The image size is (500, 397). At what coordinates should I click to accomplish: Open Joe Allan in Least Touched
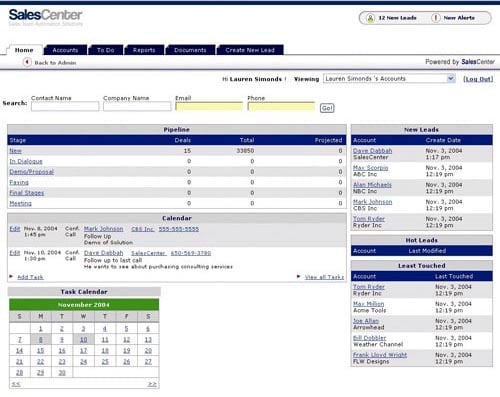[366, 321]
